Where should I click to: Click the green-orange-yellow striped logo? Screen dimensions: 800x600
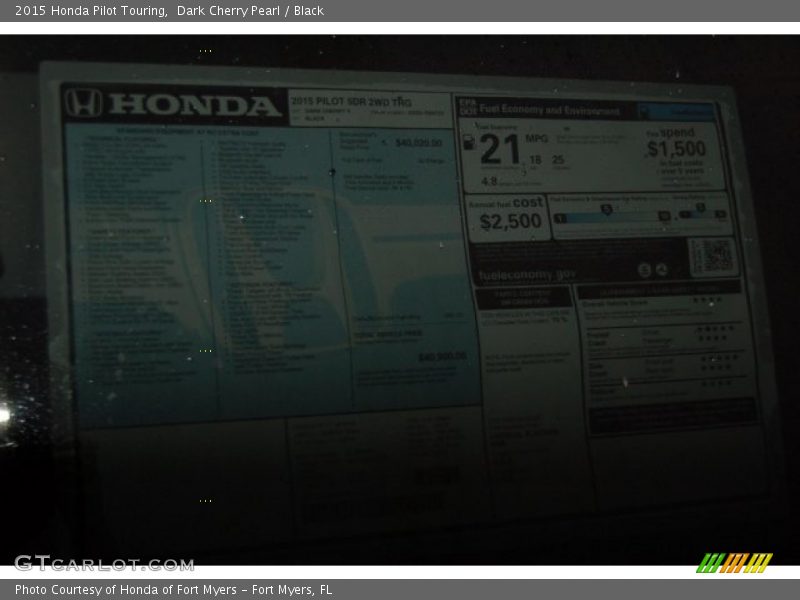click(x=734, y=563)
